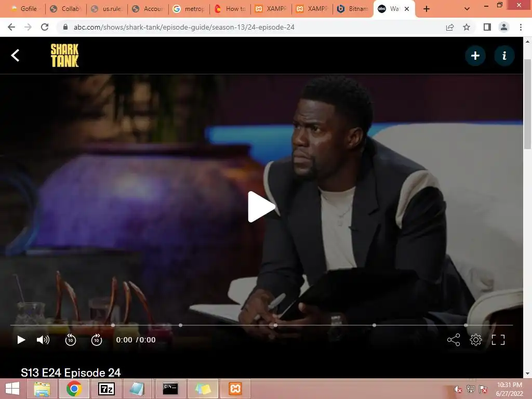Click the view site information lock icon
Screen dimensions: 532x399
[65, 27]
